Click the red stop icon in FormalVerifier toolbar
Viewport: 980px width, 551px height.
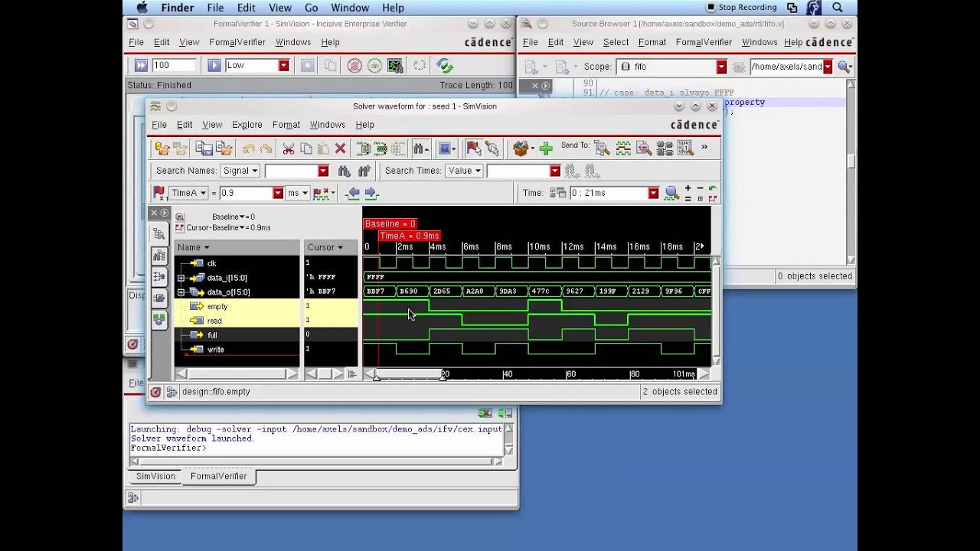pos(354,66)
